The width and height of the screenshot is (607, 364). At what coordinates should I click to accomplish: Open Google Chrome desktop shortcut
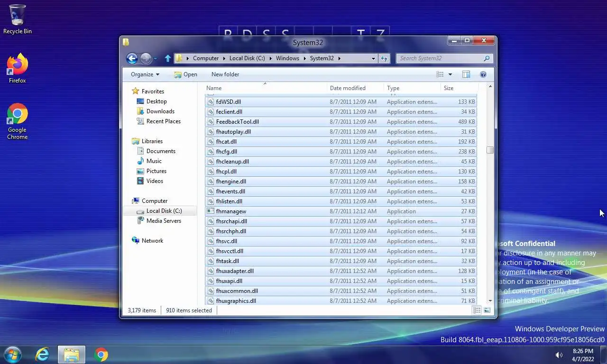pyautogui.click(x=18, y=121)
